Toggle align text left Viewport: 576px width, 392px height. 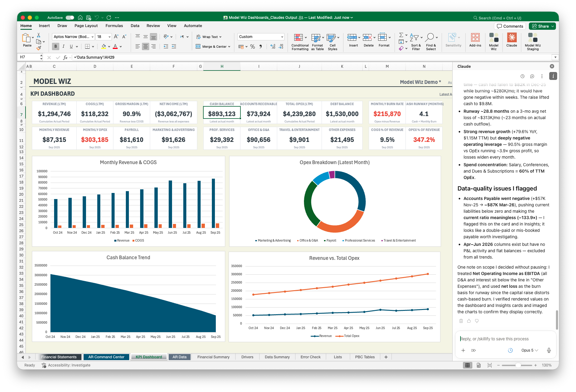pos(138,46)
